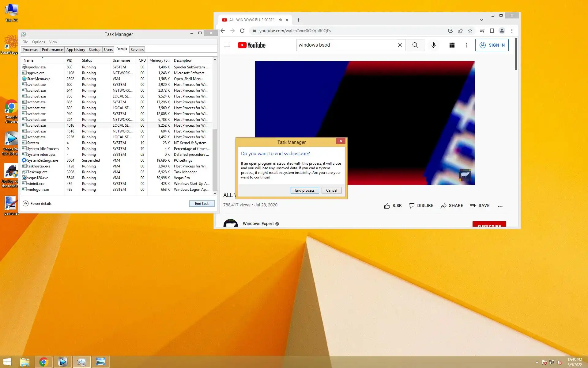This screenshot has height=368, width=588.
Task: Click the YouTube hamburger guide menu
Action: click(227, 45)
